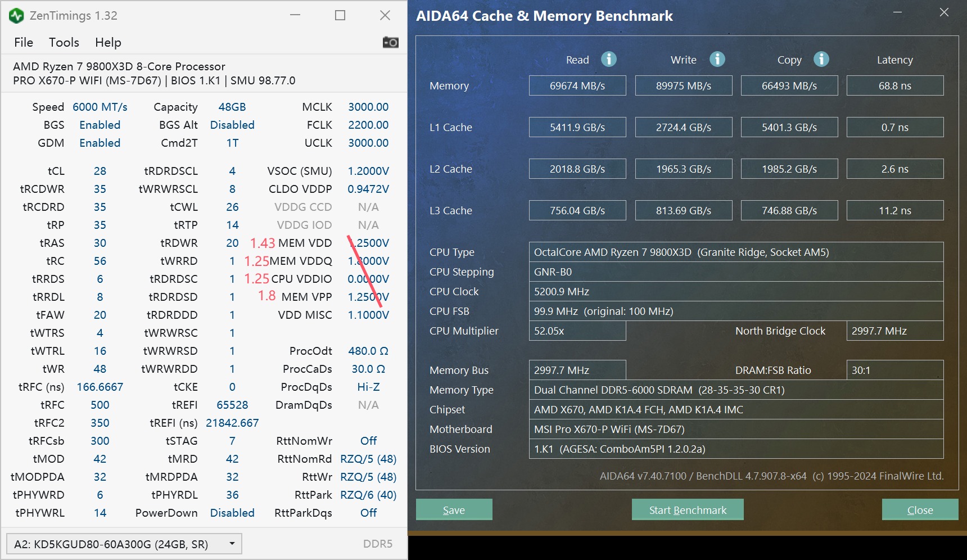Click the info icon beside Copy
Screen dimensions: 967x560
tap(821, 59)
